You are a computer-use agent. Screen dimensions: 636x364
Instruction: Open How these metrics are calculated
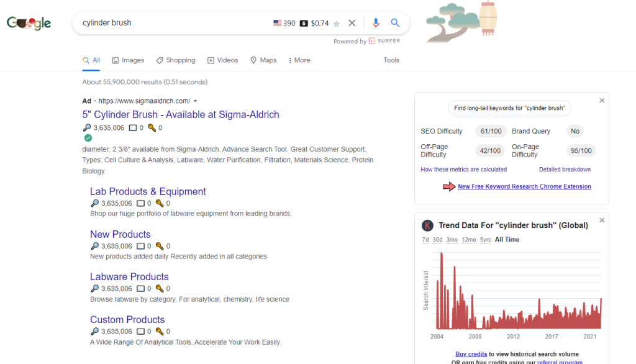463,170
